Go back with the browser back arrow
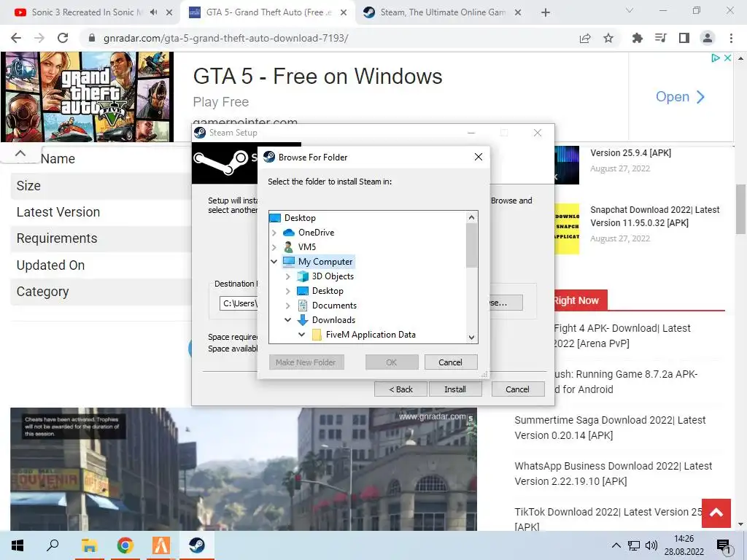Image resolution: width=747 pixels, height=560 pixels. pos(16,38)
